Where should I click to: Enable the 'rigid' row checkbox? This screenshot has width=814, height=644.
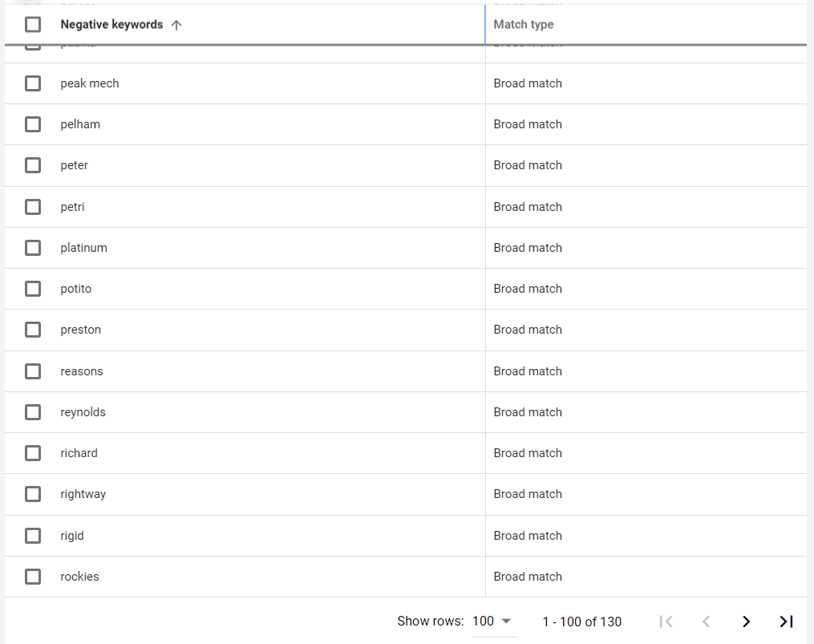pos(33,536)
